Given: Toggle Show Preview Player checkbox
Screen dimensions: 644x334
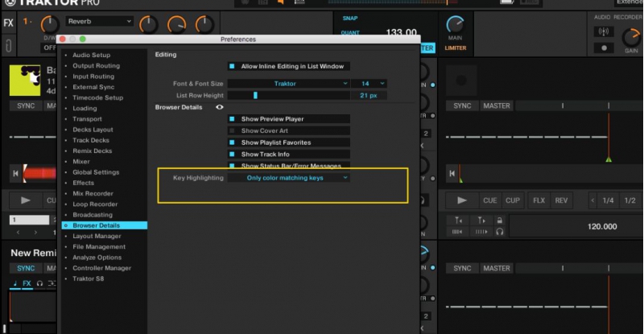Looking at the screenshot, I should coord(232,119).
